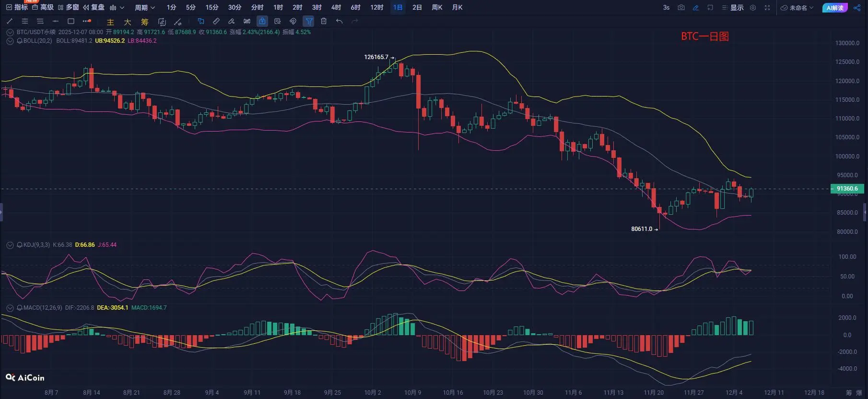
Task: Click the undo arrow icon
Action: point(340,21)
